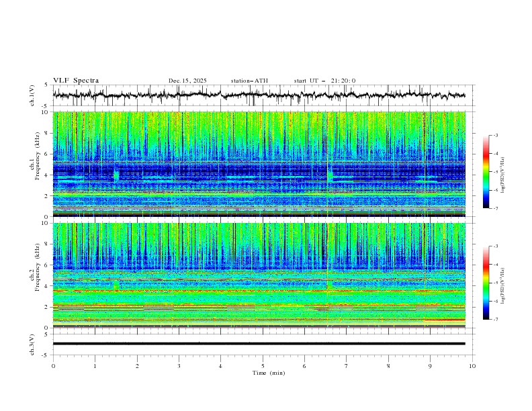
Task: Click the ch.1 spectrogram panel
Action: tap(259, 164)
